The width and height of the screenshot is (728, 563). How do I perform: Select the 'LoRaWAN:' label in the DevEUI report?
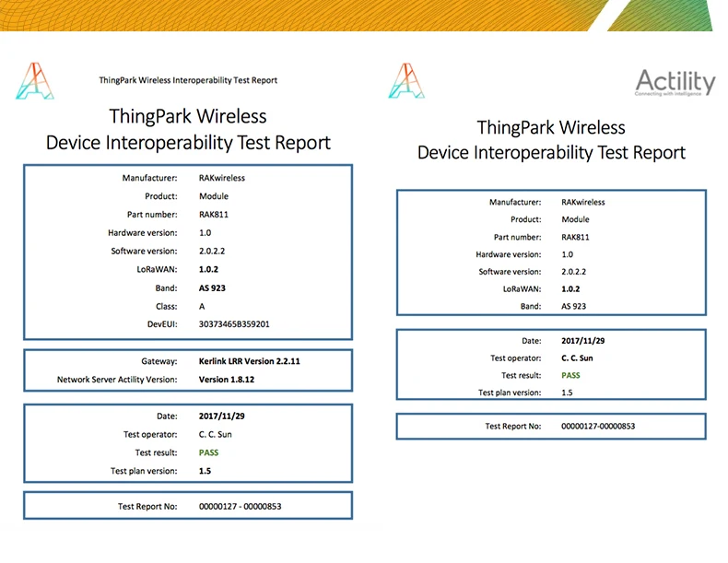point(157,269)
